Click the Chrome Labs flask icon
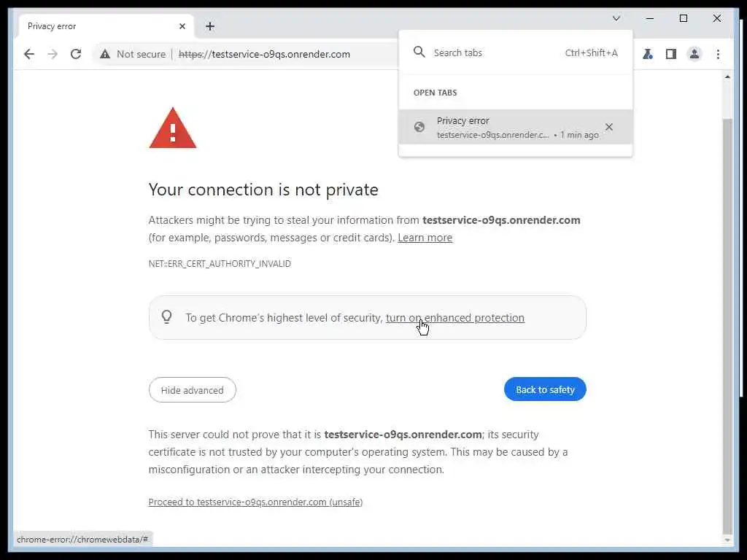Viewport: 747px width, 560px height. (x=647, y=54)
